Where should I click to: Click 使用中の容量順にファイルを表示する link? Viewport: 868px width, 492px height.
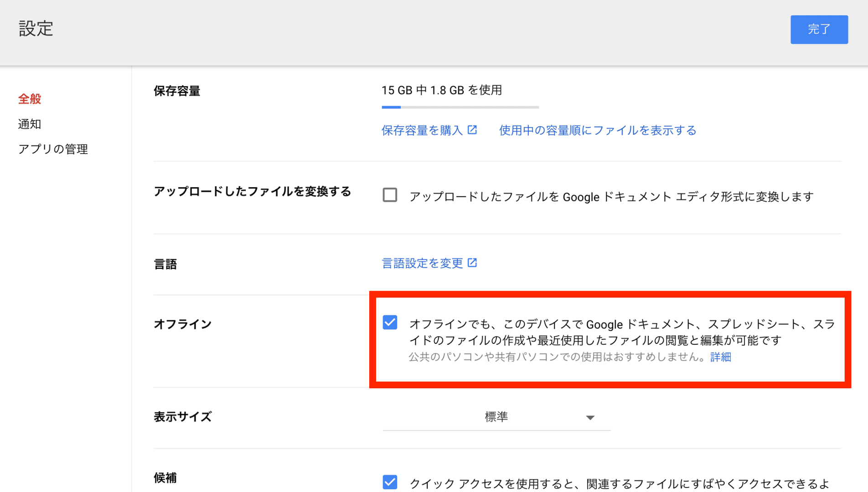tap(597, 131)
